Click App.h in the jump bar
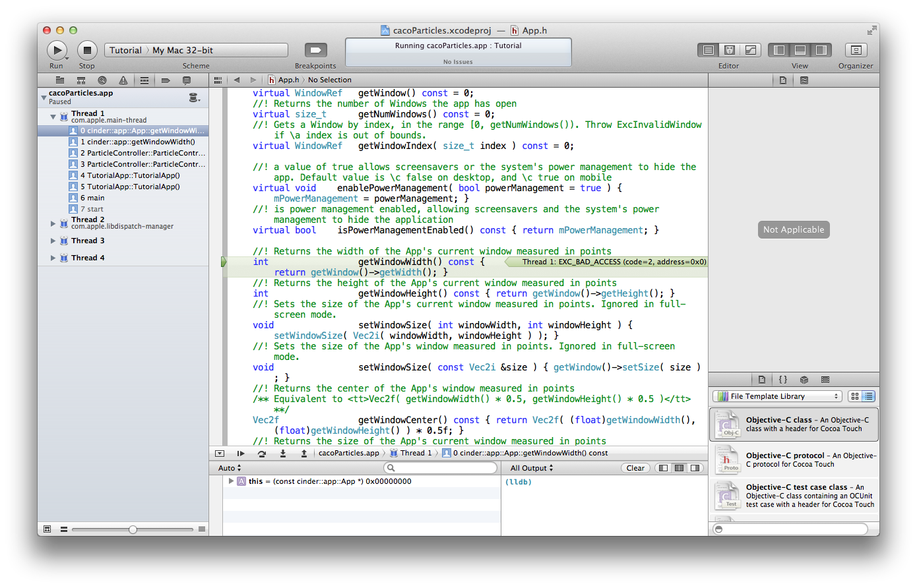Screen dimensions: 917x588 (x=284, y=80)
